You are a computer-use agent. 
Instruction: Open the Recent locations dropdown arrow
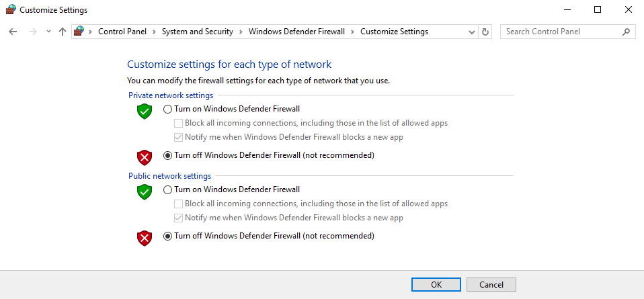tap(48, 32)
